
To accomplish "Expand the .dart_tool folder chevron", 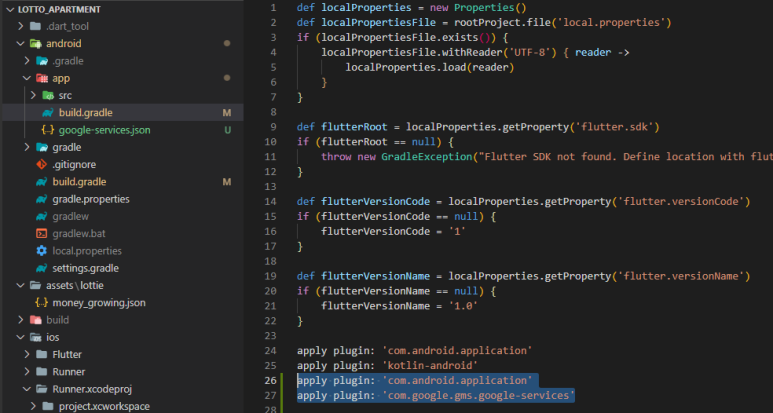I will 21,26.
